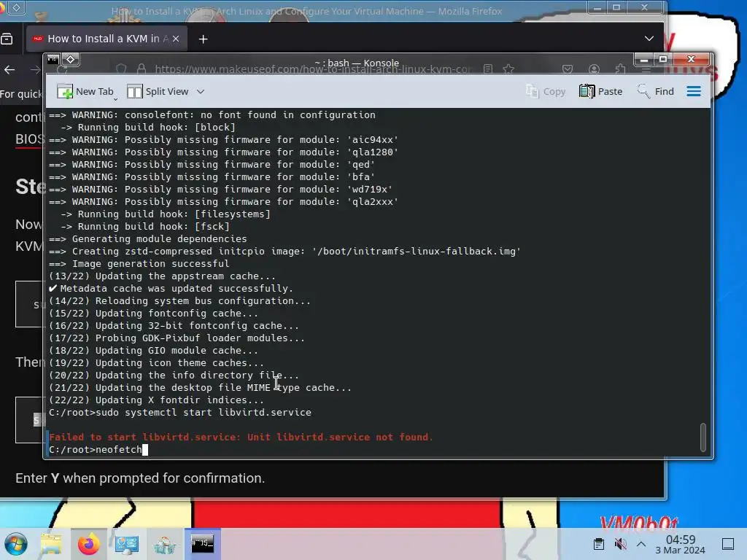Click the Konsole window title '~ : bash — Konsole'
The width and height of the screenshot is (747, 560).
[357, 63]
